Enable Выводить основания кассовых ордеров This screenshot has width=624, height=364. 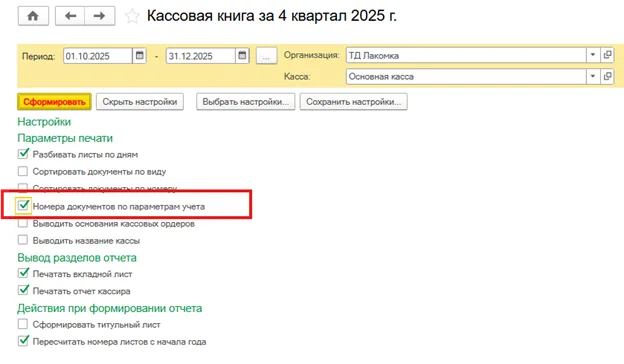(23, 223)
